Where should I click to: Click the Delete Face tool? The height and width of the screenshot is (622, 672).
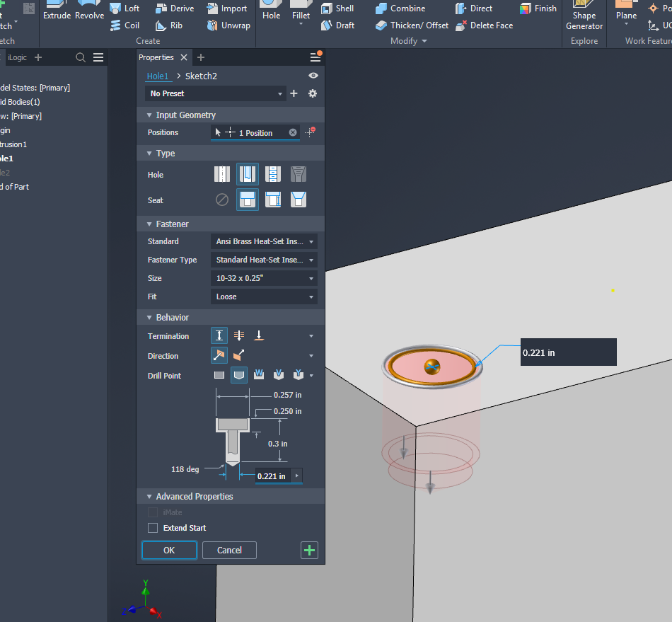point(484,25)
